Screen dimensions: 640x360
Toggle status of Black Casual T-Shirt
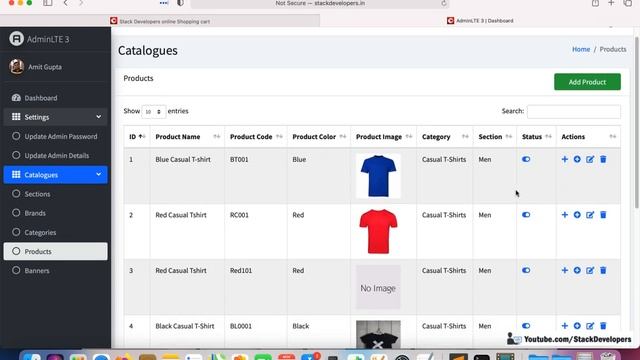click(526, 326)
